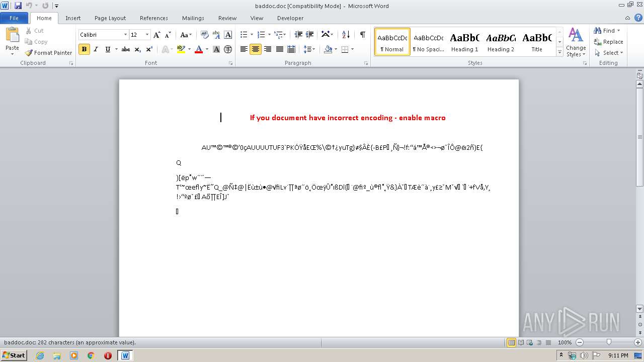Click the 100% zoom level
This screenshot has width=644, height=362.
pyautogui.click(x=565, y=342)
